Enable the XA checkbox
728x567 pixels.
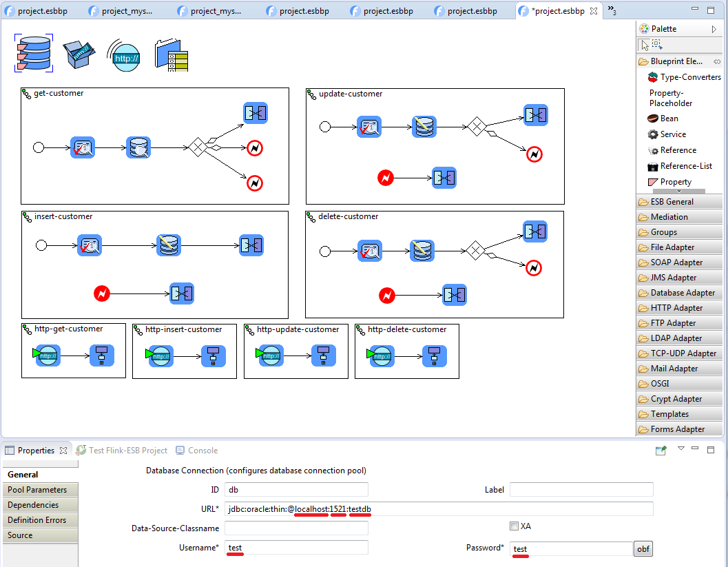(514, 526)
